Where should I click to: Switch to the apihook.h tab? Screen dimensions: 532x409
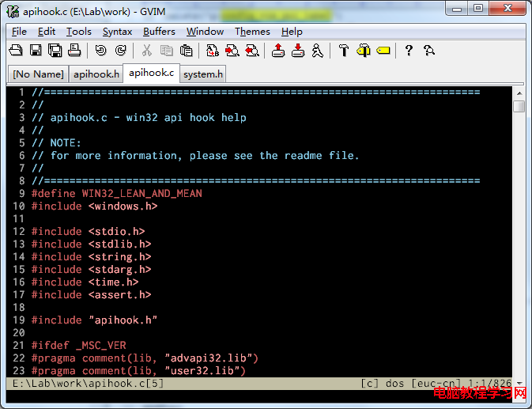(x=96, y=74)
